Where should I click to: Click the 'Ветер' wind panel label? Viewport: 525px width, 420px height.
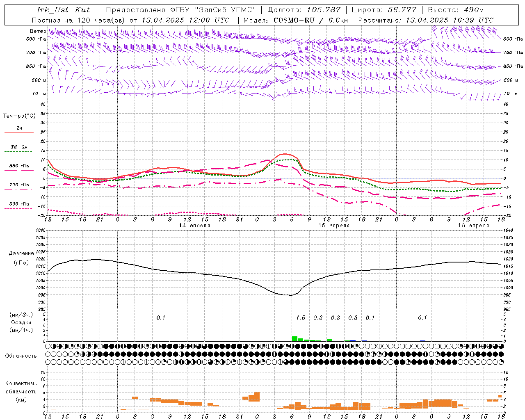coord(38,31)
